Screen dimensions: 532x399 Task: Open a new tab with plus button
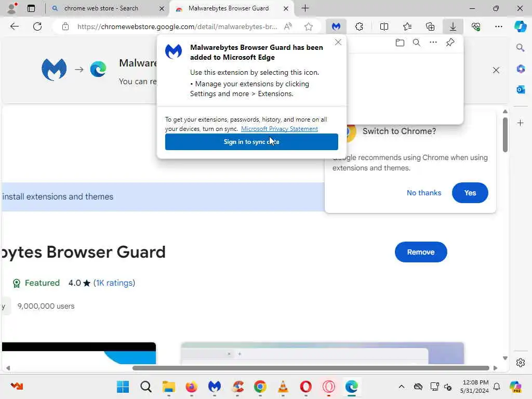point(305,8)
